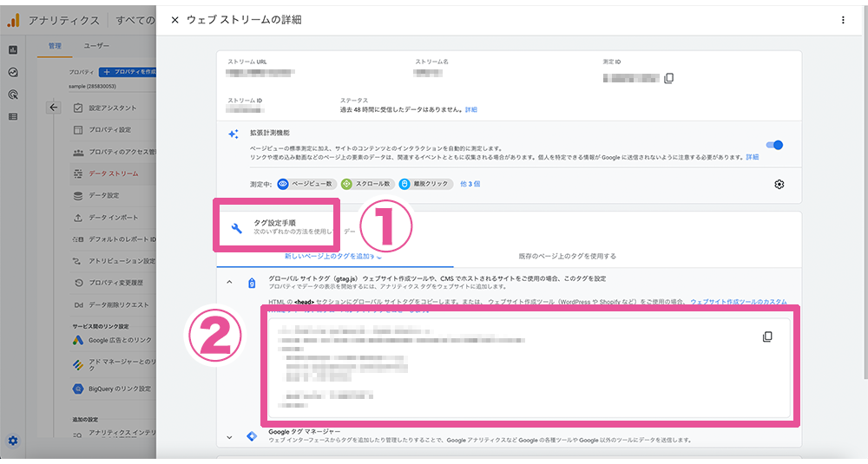
Task: Open アトリビューション設定 menu item
Action: click(x=122, y=261)
